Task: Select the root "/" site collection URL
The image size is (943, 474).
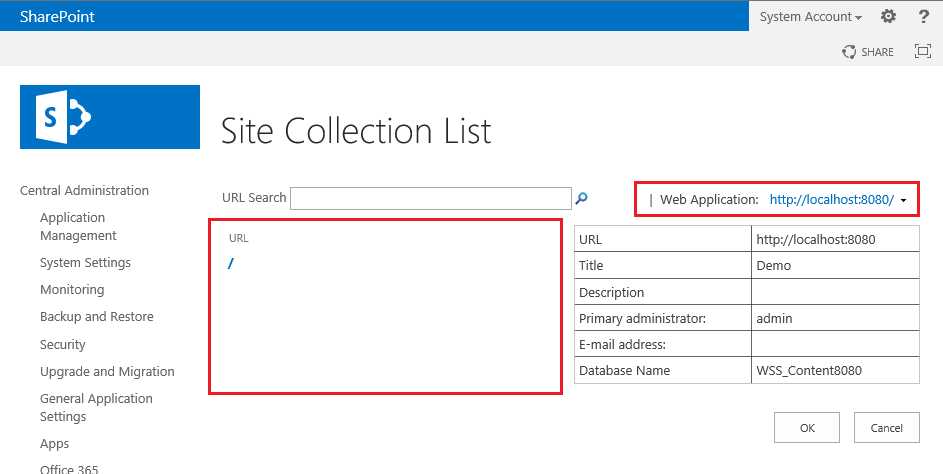Action: 231,263
